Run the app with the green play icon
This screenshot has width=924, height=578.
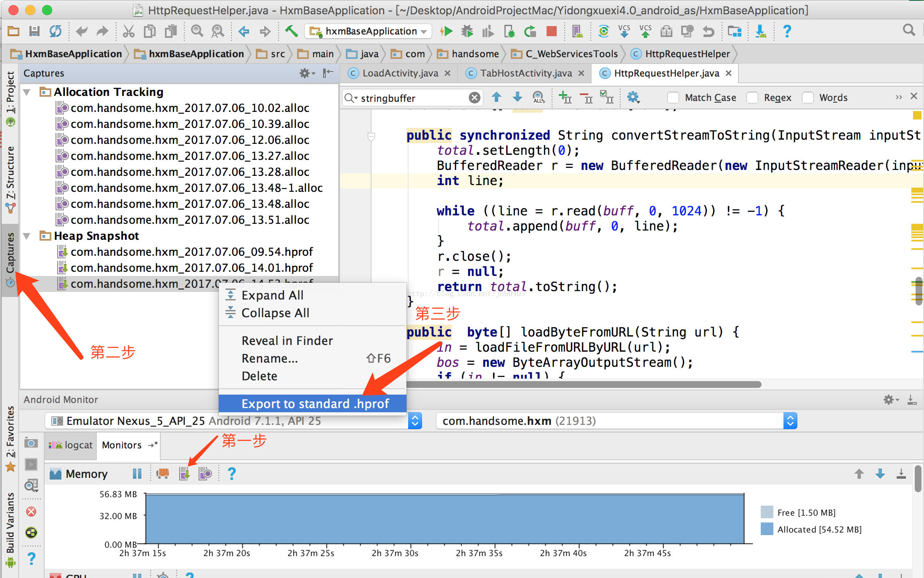click(446, 31)
